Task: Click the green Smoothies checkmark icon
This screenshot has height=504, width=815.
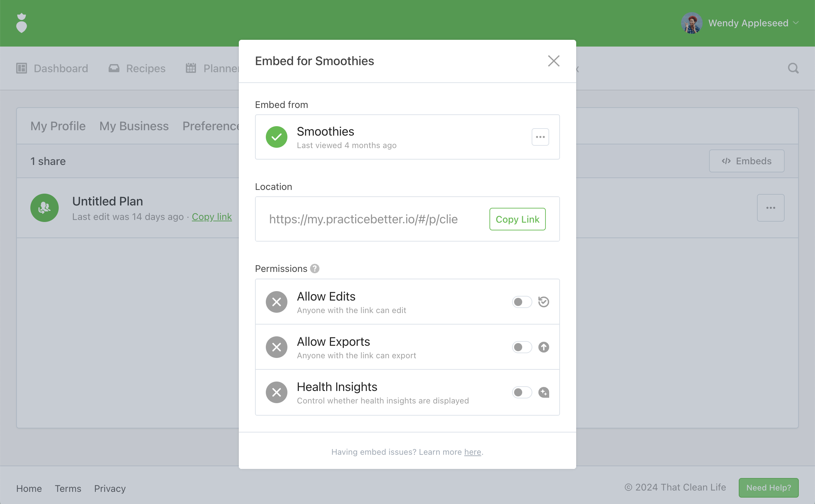Action: [x=276, y=137]
